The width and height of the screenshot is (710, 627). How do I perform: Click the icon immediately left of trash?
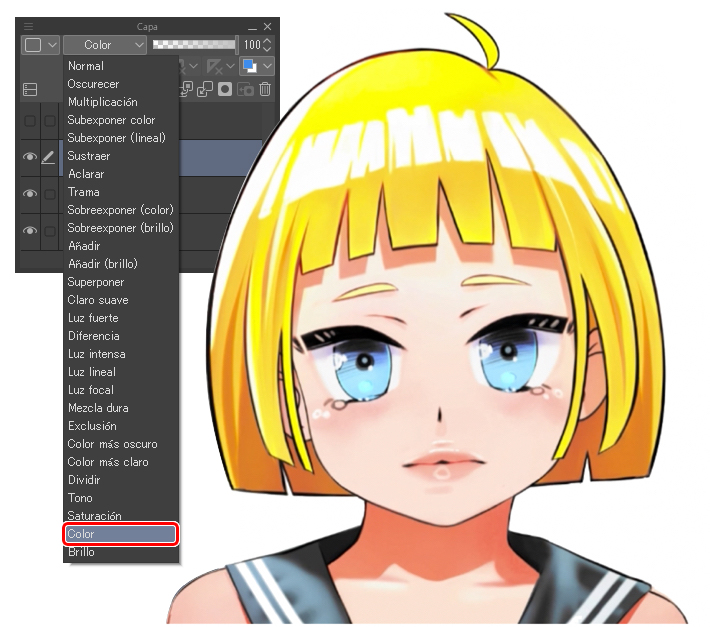point(246,89)
